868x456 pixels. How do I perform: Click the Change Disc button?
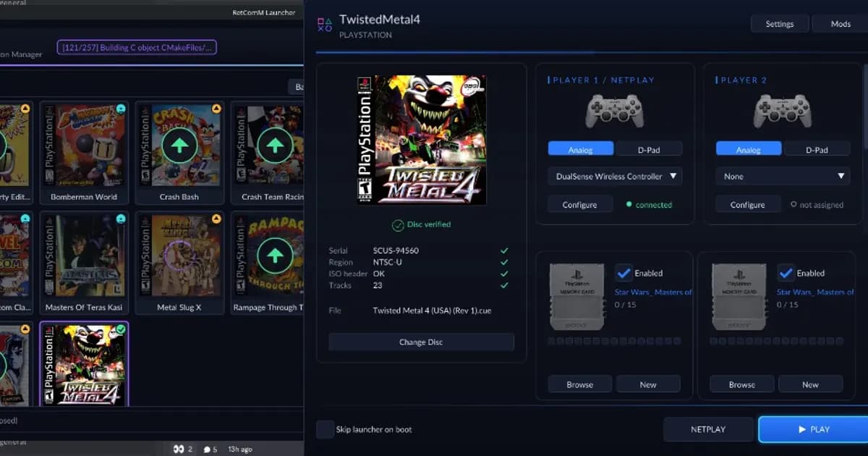[x=421, y=342]
